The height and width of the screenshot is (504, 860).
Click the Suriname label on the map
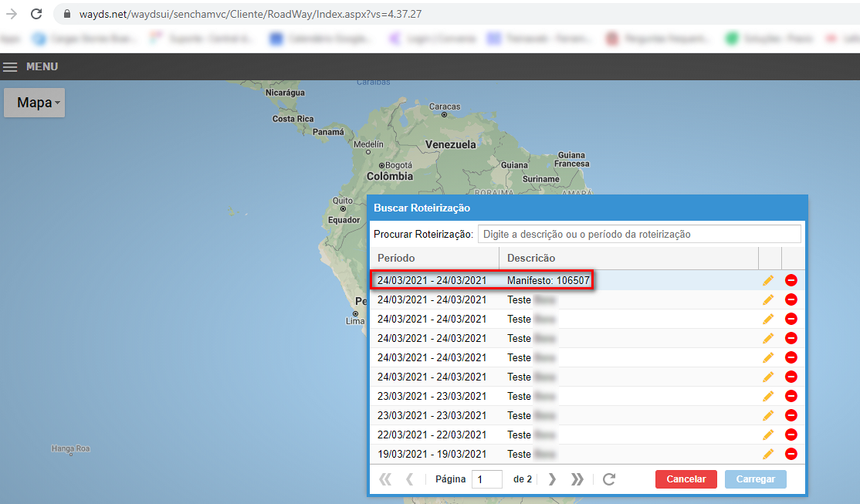coord(541,179)
